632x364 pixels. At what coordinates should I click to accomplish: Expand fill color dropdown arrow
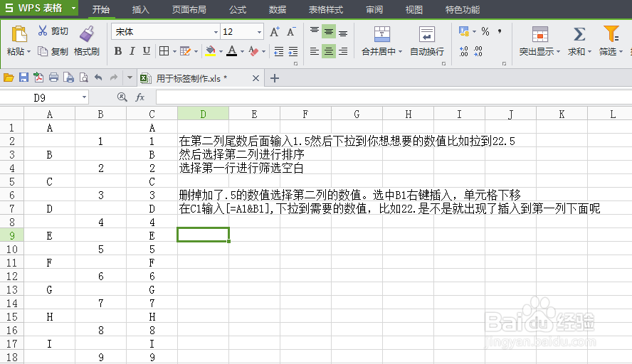(221, 51)
